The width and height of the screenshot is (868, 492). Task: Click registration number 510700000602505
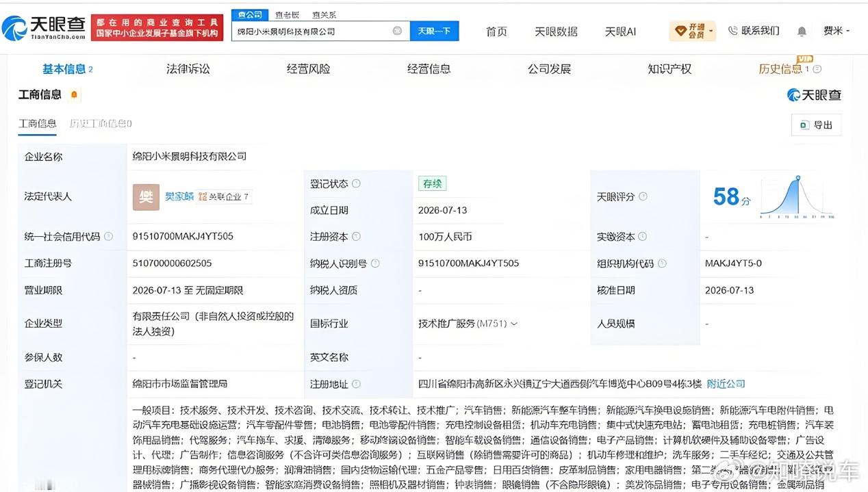tap(172, 263)
